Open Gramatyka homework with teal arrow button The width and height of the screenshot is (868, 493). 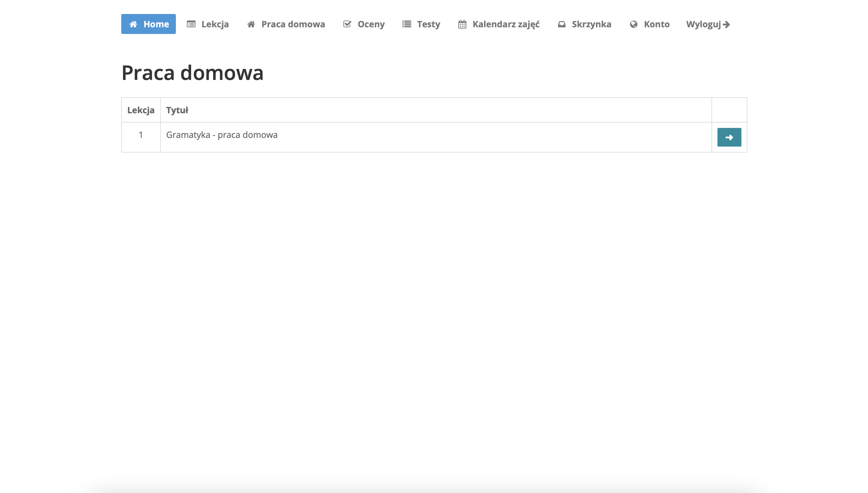[x=729, y=137]
